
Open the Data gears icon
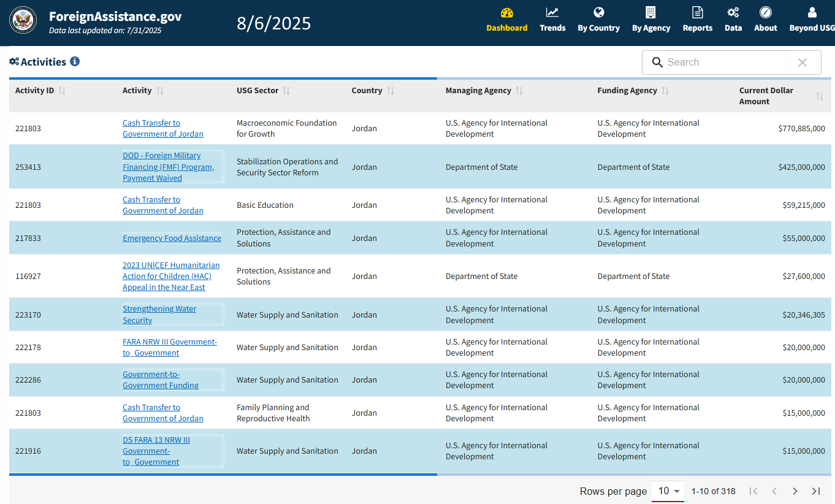tap(733, 12)
